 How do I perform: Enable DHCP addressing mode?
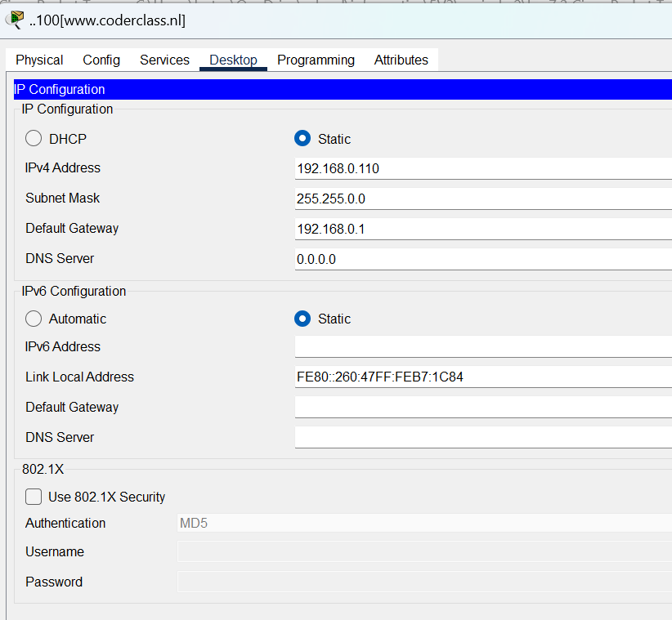(x=34, y=138)
